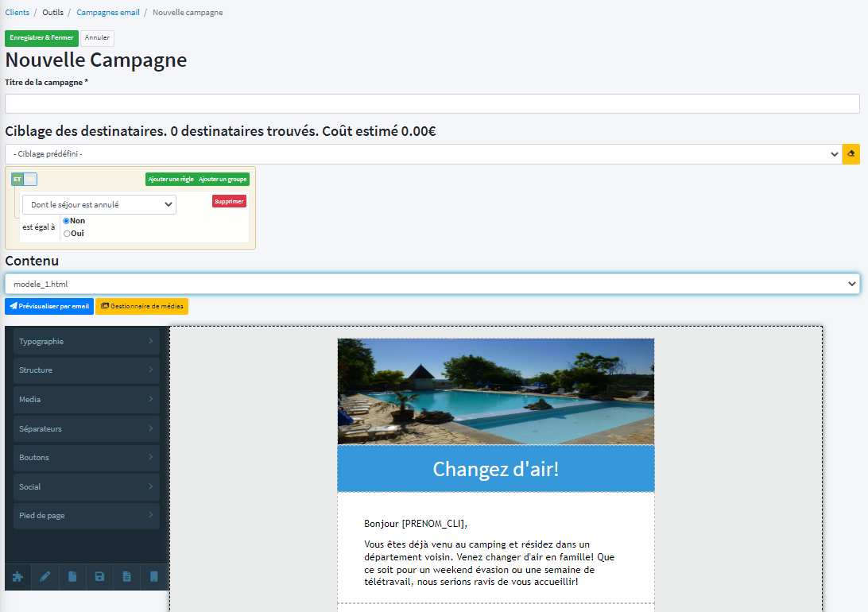This screenshot has width=868, height=612.
Task: Open the Clients breadcrumb link
Action: click(17, 13)
